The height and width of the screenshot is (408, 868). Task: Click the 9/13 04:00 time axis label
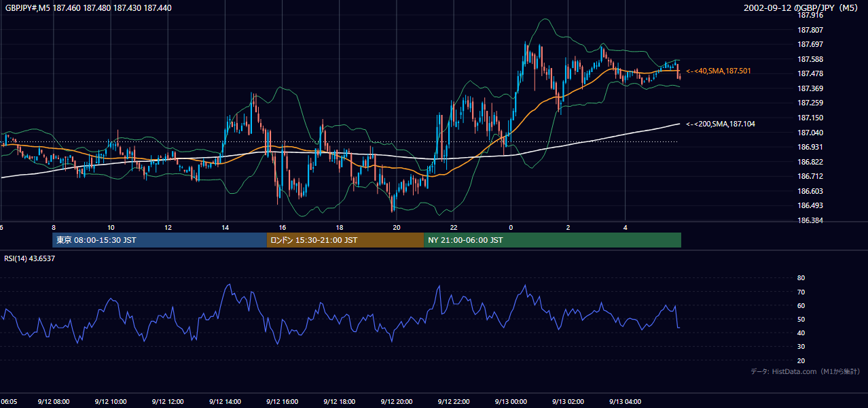pos(626,402)
